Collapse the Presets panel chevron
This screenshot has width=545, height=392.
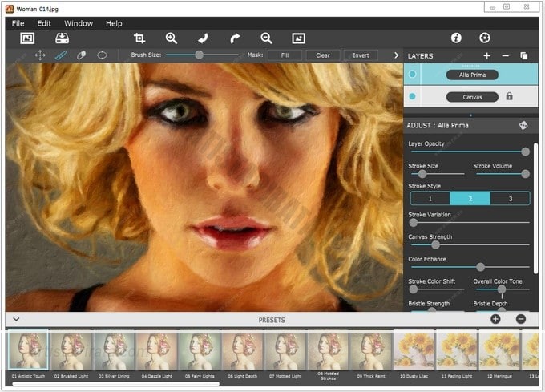(16, 319)
